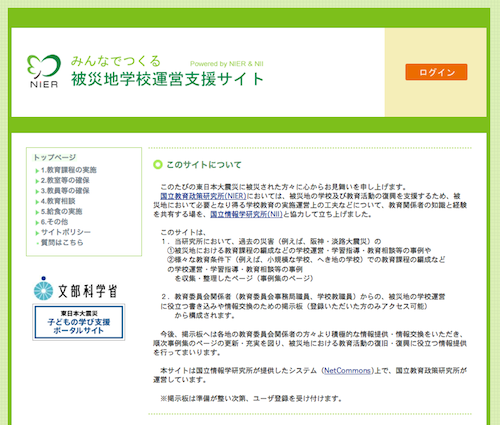Click the orange ログイン button

436,72
